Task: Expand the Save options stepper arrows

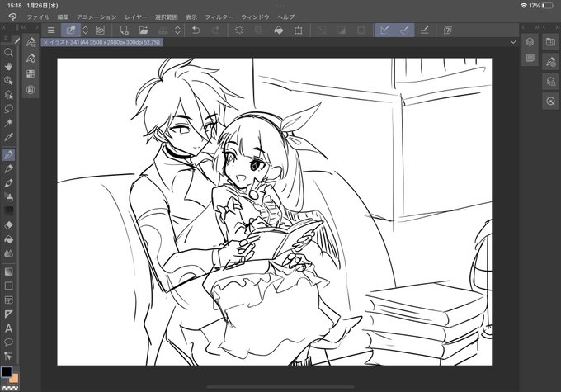Action: [178, 31]
